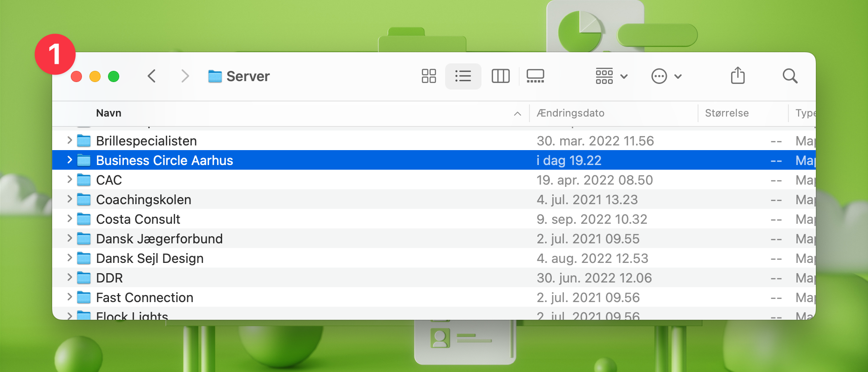The image size is (868, 372).
Task: Select the Coachingskolen folder row
Action: tap(143, 200)
